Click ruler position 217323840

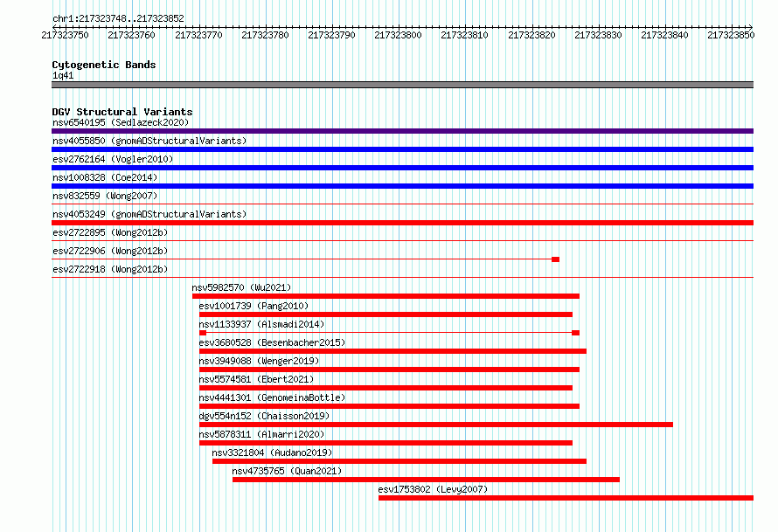664,35
